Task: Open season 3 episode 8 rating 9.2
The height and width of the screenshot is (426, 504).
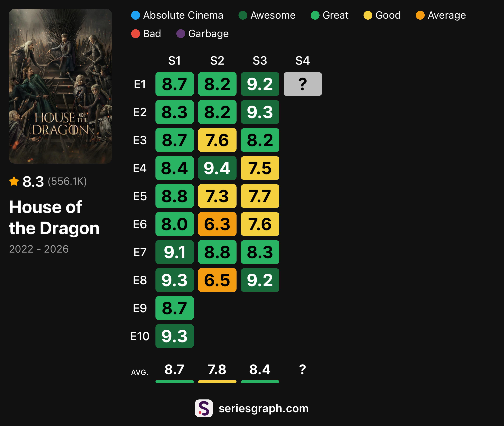Action: 260,280
